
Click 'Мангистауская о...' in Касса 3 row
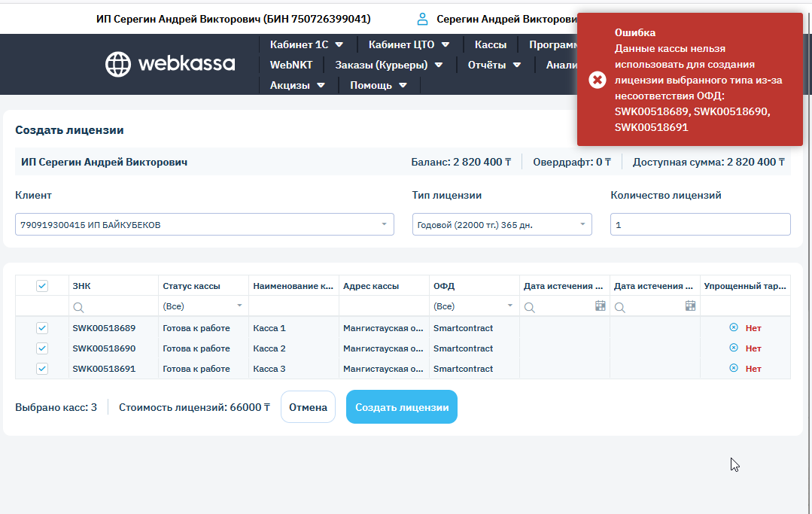pyautogui.click(x=383, y=369)
